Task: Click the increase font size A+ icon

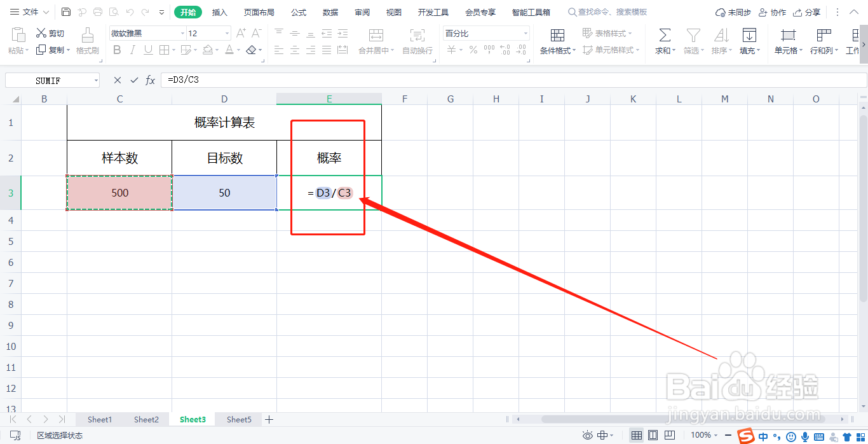Action: click(241, 33)
